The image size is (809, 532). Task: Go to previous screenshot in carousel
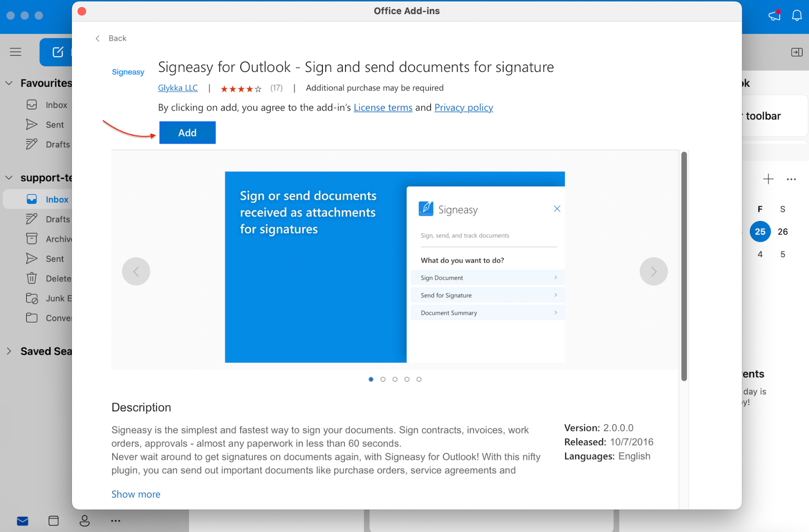coord(136,272)
